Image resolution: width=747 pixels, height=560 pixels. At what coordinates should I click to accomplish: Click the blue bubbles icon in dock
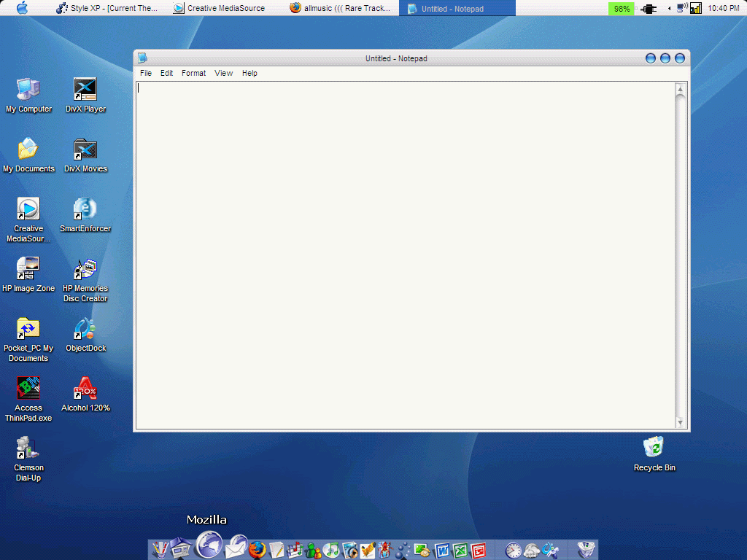point(403,550)
